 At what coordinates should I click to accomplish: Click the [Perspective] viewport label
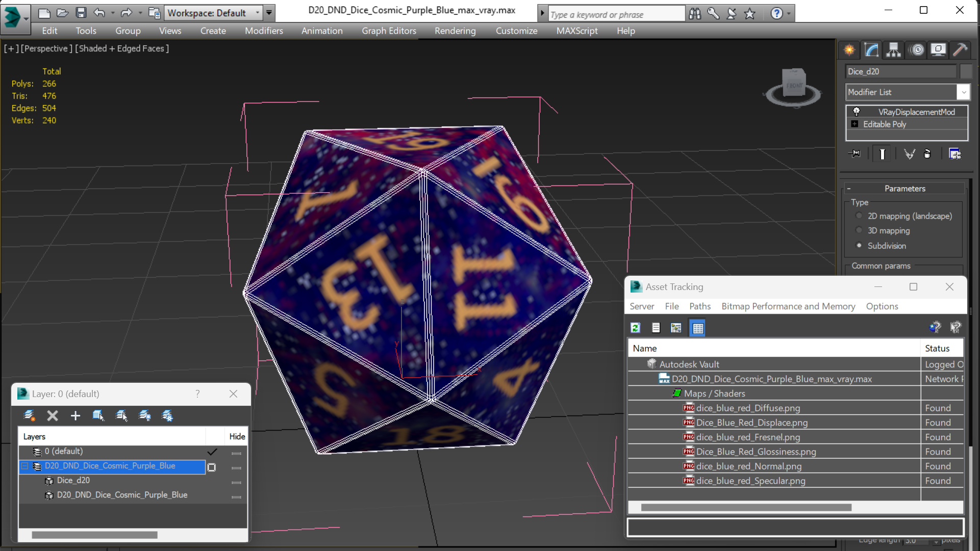pos(46,48)
